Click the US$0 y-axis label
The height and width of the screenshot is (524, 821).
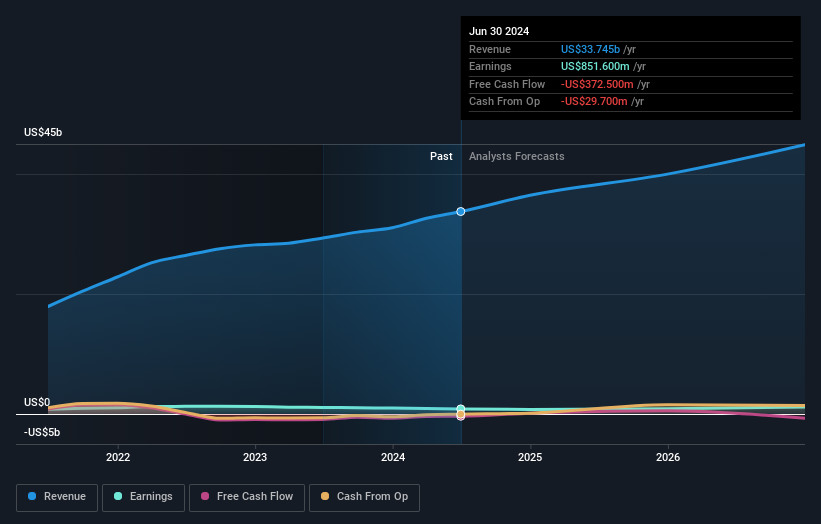37,402
